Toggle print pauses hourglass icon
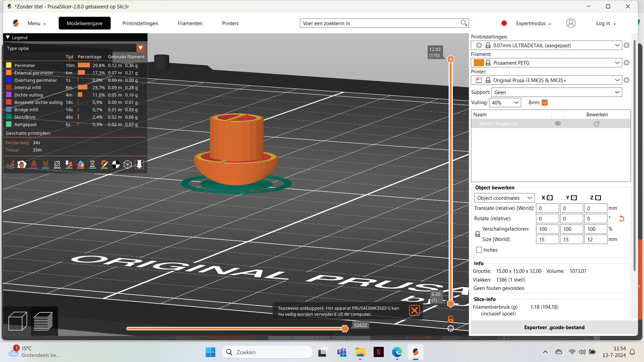Viewport: 644px width, 362px height. 92,164
